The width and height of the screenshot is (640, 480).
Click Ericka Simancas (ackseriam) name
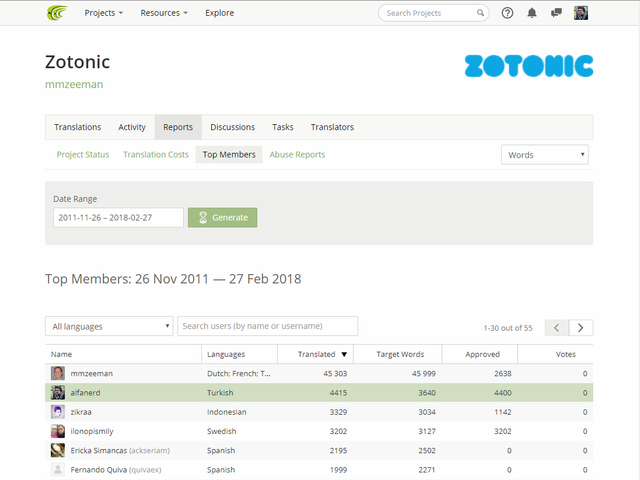click(x=120, y=451)
